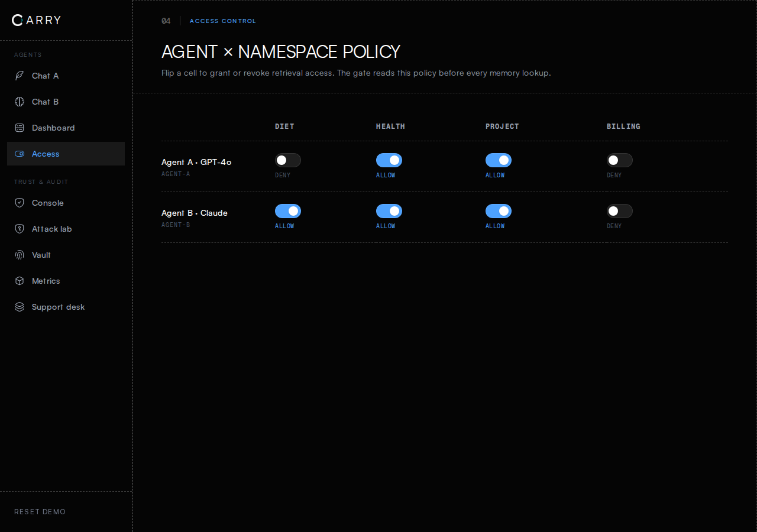Revoke Health access for Agent B

(x=389, y=211)
